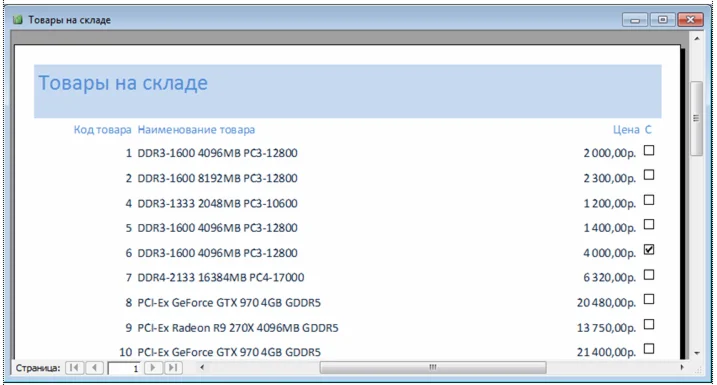Tick checkbox for Radeon R9 270X row
The image size is (717, 385).
pyautogui.click(x=649, y=325)
